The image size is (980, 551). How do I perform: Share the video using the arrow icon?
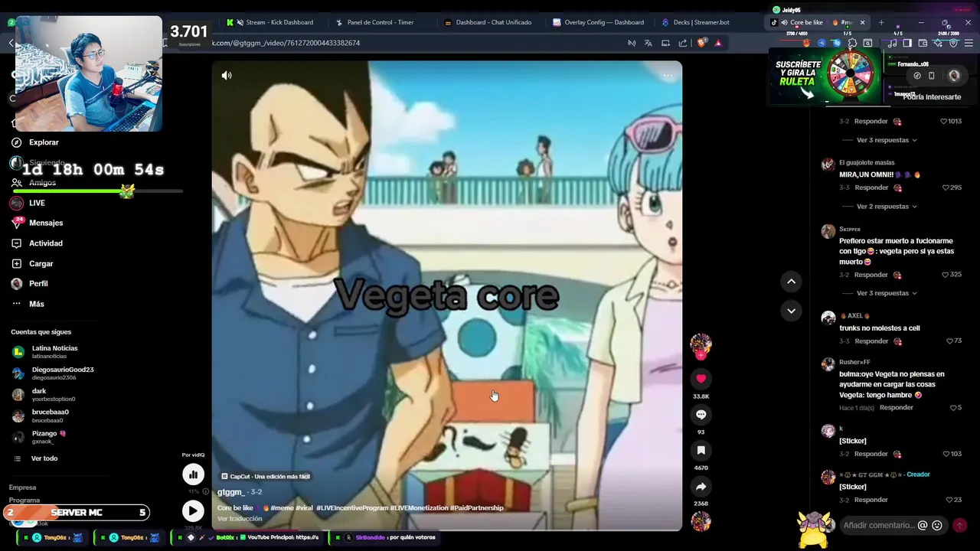pos(701,486)
